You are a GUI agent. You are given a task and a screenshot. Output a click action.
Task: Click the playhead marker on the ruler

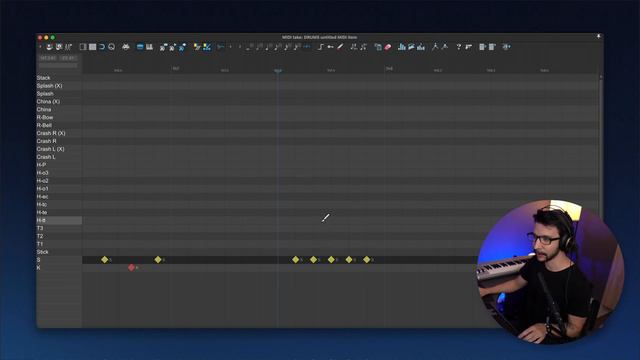(x=278, y=71)
